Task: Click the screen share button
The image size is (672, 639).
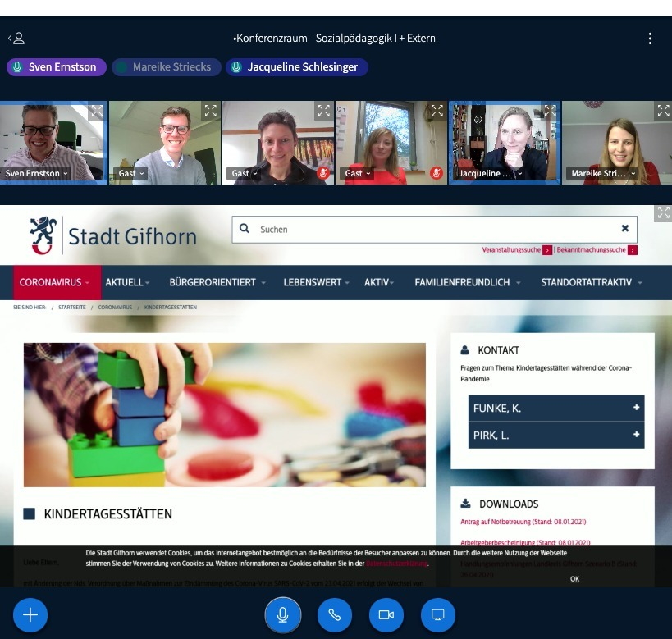Action: (x=437, y=615)
